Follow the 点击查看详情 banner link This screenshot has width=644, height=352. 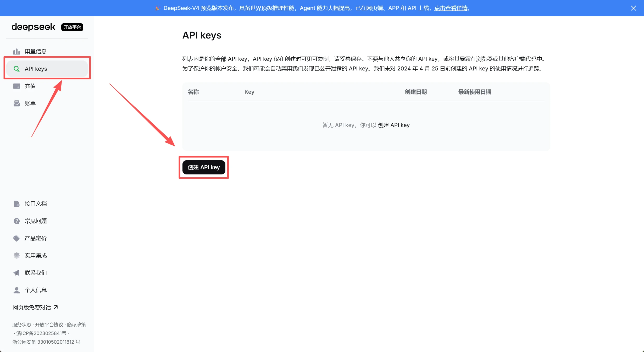tap(451, 8)
